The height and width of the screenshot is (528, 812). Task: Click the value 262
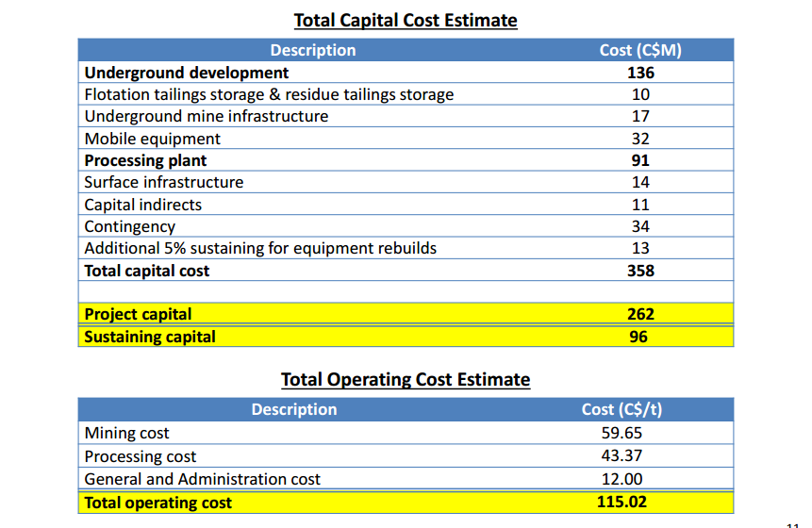coord(640,314)
